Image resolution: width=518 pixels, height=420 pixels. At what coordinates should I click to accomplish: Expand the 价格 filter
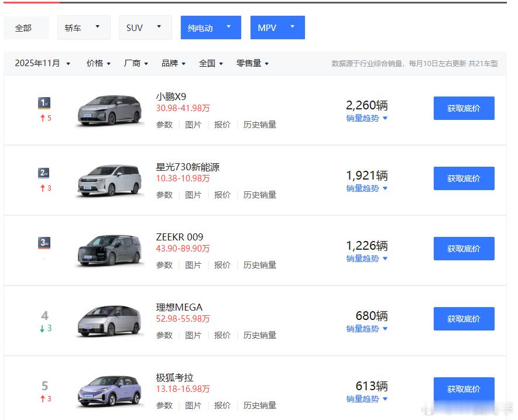click(x=98, y=63)
